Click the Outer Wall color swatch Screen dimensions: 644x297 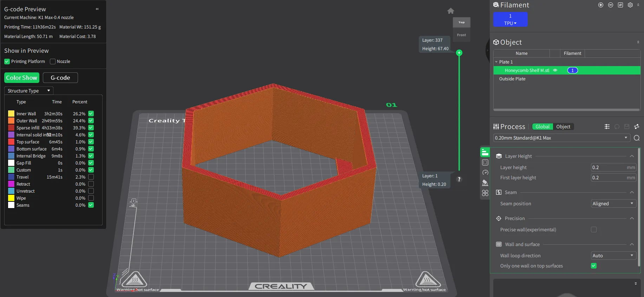[x=11, y=121]
